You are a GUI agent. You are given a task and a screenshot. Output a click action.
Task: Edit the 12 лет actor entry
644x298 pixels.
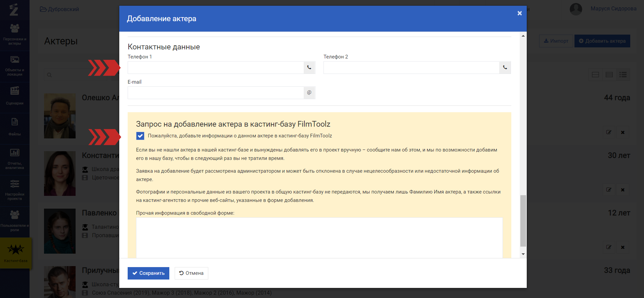[x=609, y=247]
